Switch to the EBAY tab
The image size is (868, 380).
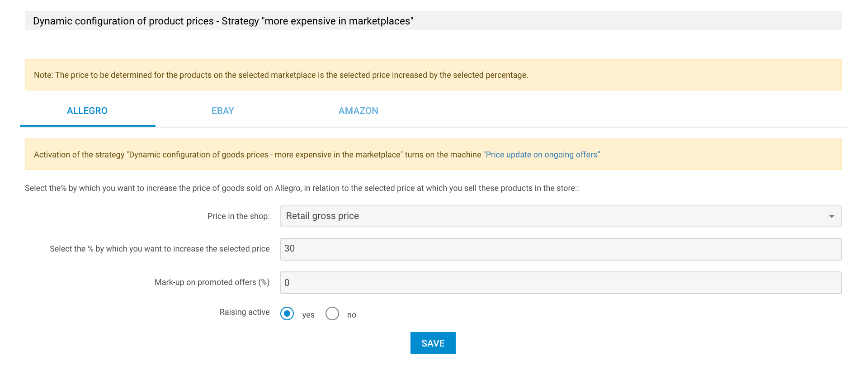point(223,111)
